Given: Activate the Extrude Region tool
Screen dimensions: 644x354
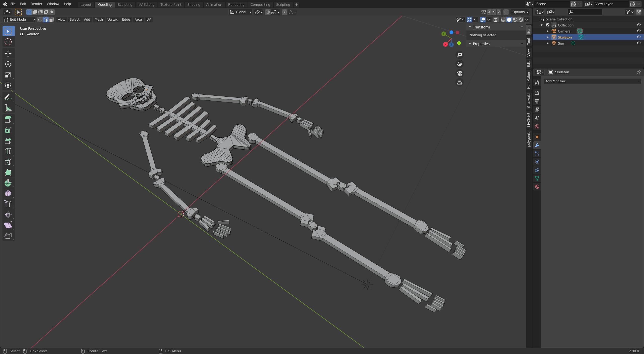Looking at the screenshot, I should pyautogui.click(x=8, y=119).
